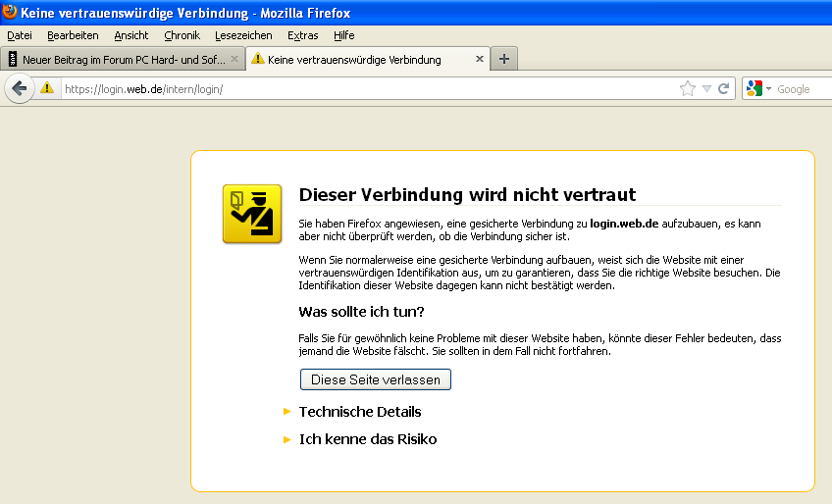Click the Google search input field
Image resolution: width=832 pixels, height=504 pixels.
tap(804, 89)
